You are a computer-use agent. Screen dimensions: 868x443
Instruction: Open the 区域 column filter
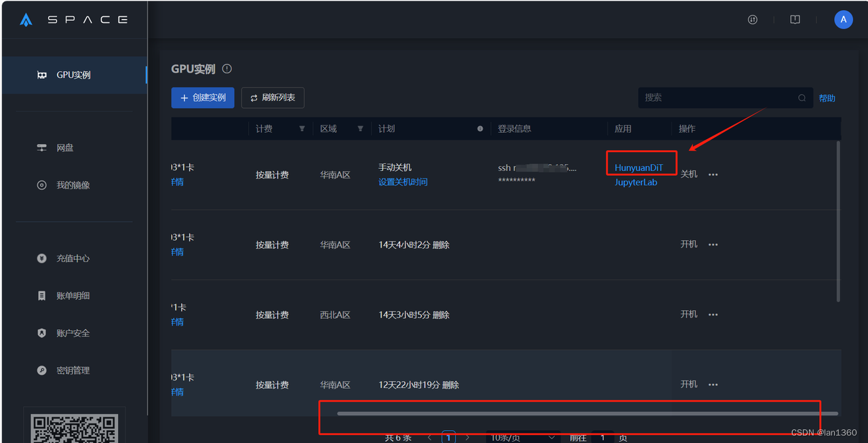(x=360, y=129)
